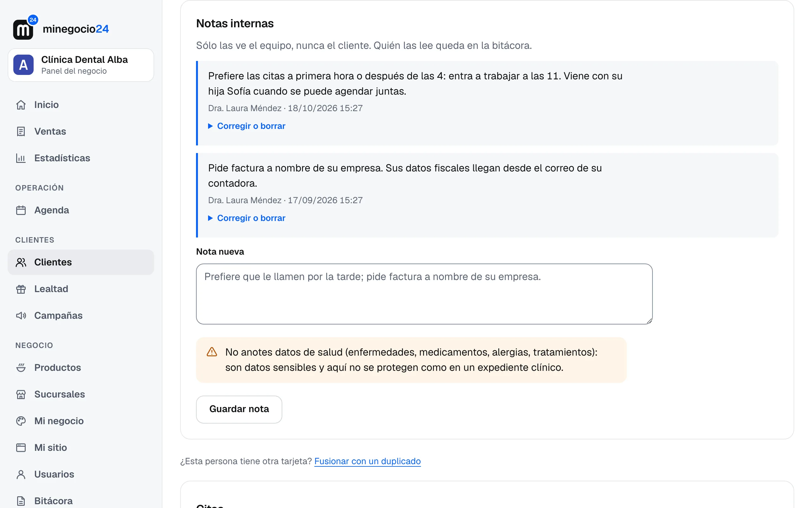Go to the Campañas page
The height and width of the screenshot is (508, 812).
tap(81, 316)
